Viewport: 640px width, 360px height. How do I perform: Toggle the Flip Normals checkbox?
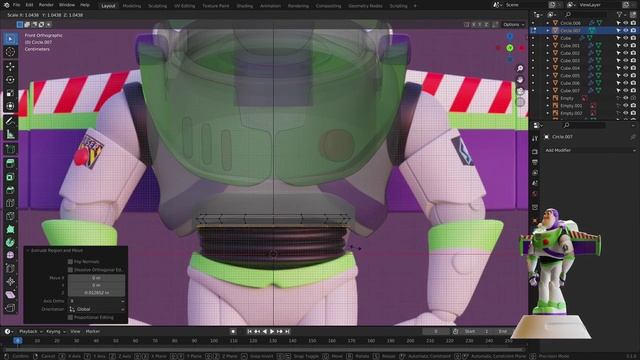pyautogui.click(x=70, y=262)
